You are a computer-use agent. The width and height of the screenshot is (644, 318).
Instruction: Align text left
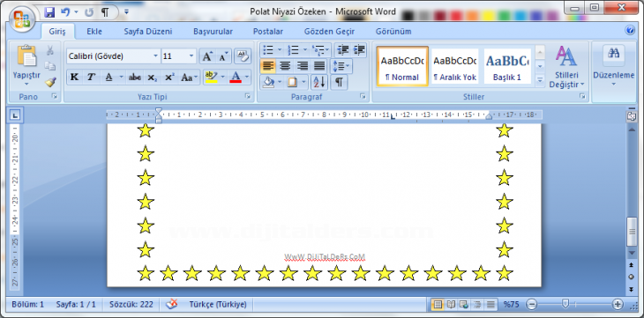point(268,66)
